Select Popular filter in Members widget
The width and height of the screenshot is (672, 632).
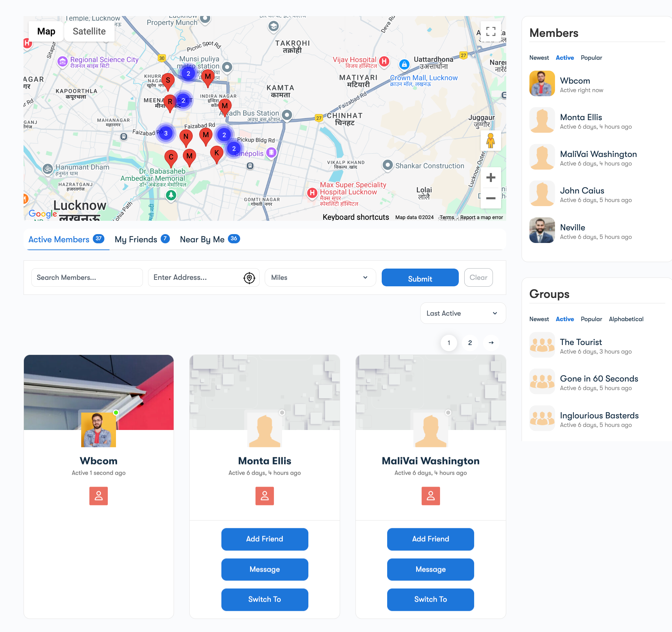click(x=591, y=58)
